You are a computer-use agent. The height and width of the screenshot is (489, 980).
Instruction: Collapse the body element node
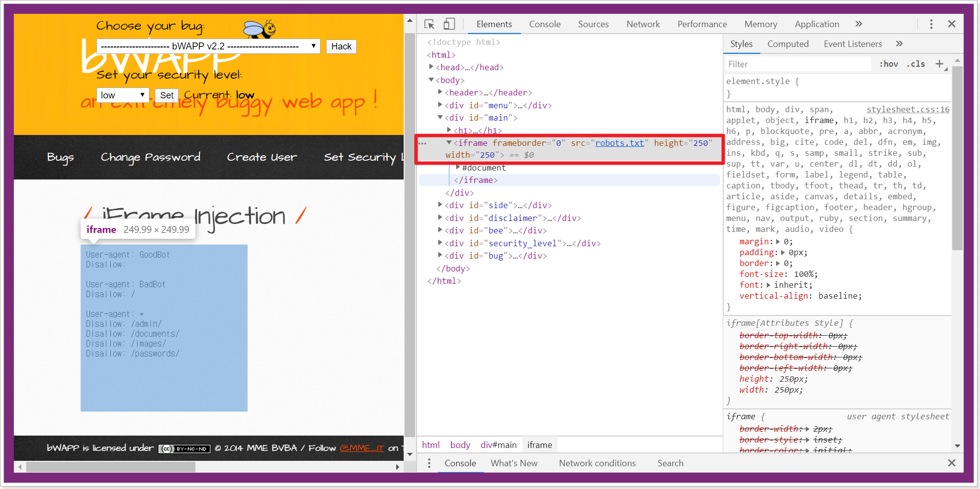coord(431,80)
